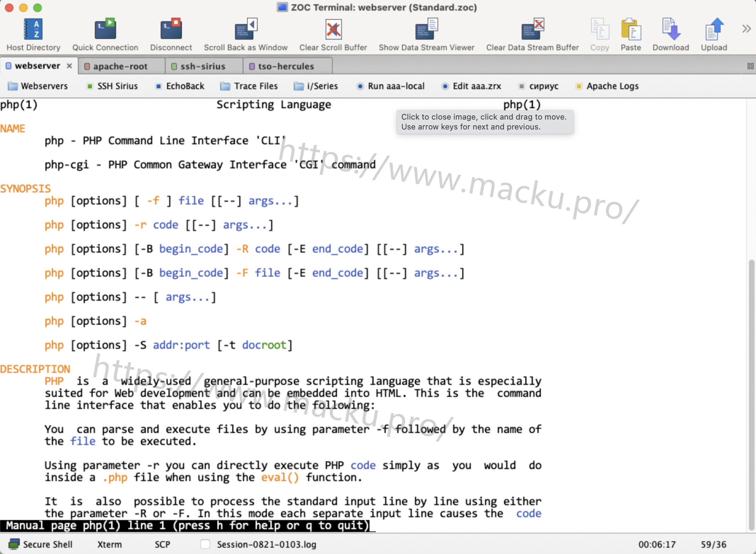Open the i/Series folder button
Viewport: 756px width, 554px height.
coord(316,86)
